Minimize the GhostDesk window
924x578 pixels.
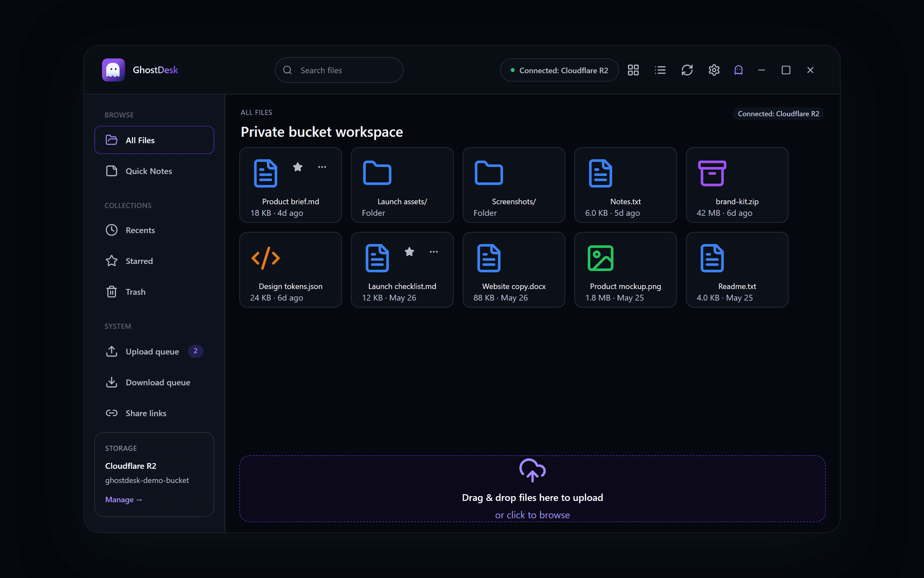click(761, 70)
